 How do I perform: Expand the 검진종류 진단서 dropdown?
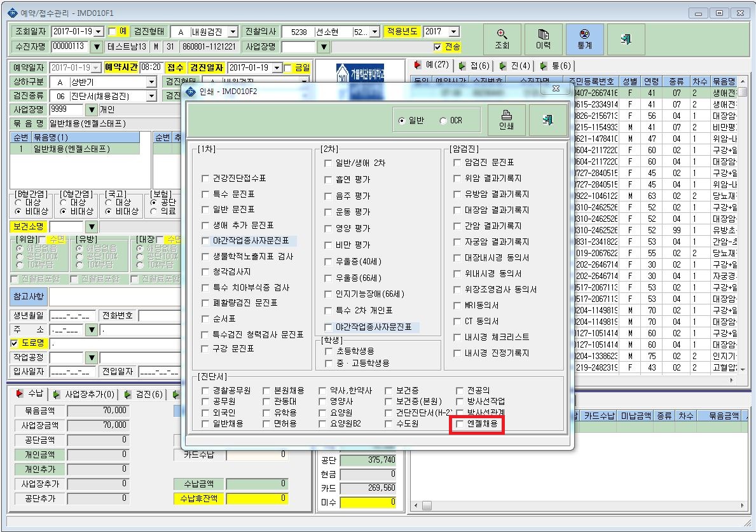151,97
